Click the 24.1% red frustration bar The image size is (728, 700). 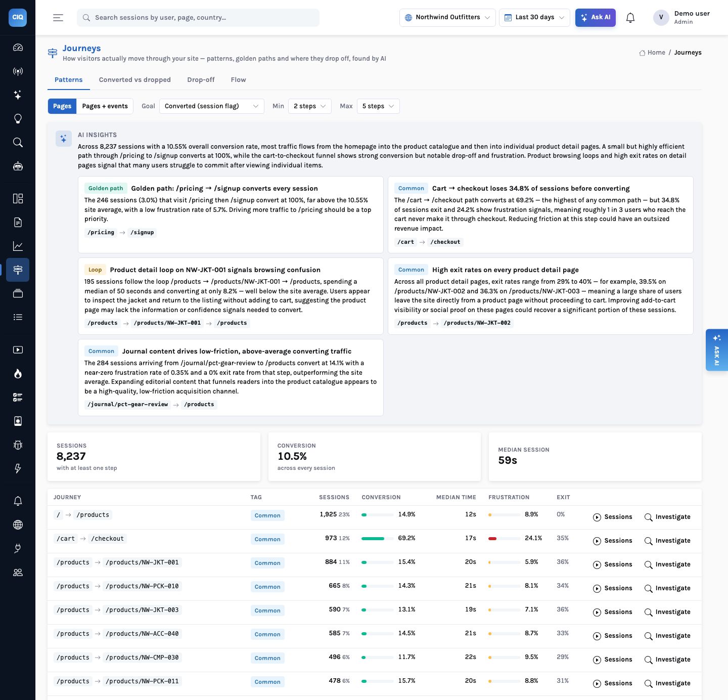[505, 539]
